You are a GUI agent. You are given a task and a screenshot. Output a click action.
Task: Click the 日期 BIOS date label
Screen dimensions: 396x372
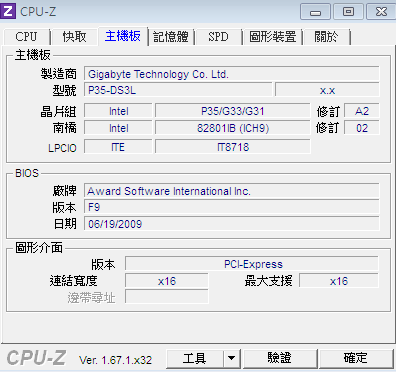tap(65, 224)
